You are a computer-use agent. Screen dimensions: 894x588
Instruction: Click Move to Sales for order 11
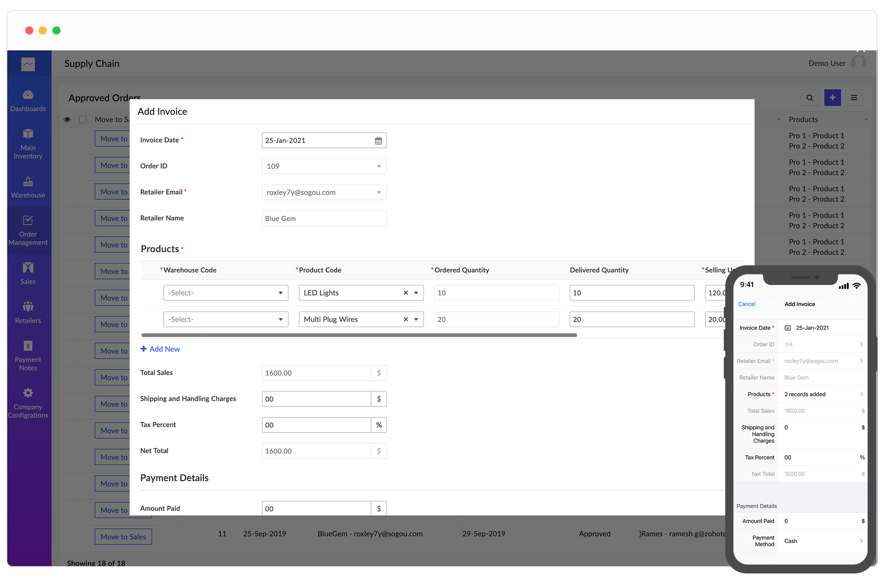pyautogui.click(x=123, y=537)
